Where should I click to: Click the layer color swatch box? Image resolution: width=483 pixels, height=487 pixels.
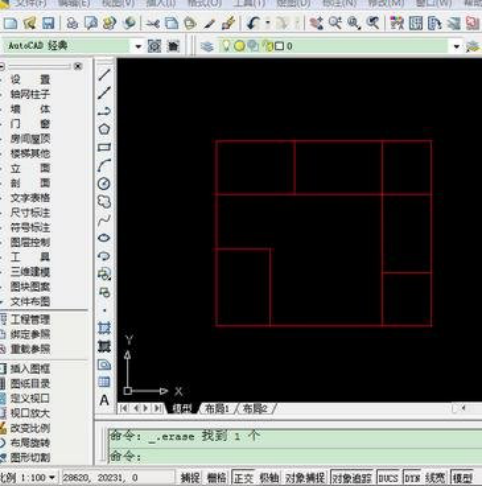280,46
